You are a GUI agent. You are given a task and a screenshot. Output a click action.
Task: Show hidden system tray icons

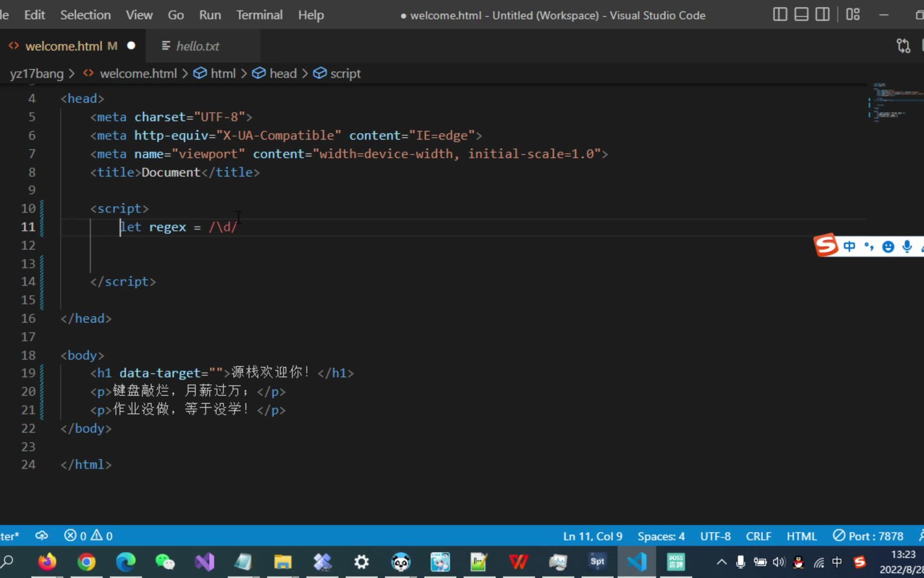(x=721, y=562)
